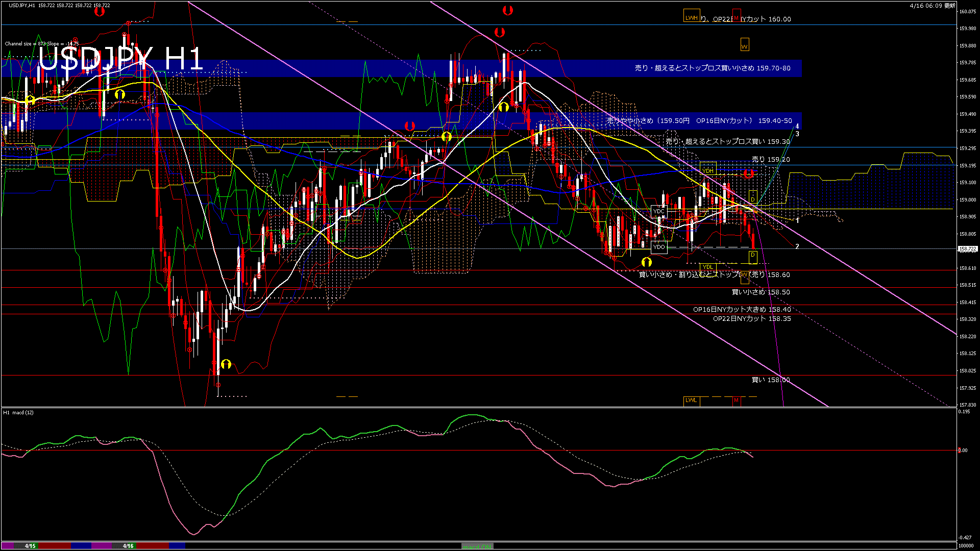Toggle the macd ON indicator switch

coord(477,545)
